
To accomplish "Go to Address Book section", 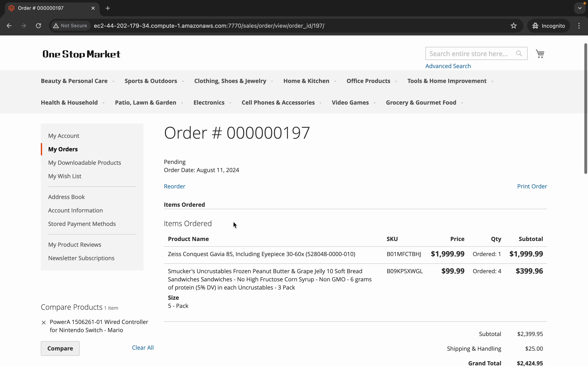I will pyautogui.click(x=66, y=197).
